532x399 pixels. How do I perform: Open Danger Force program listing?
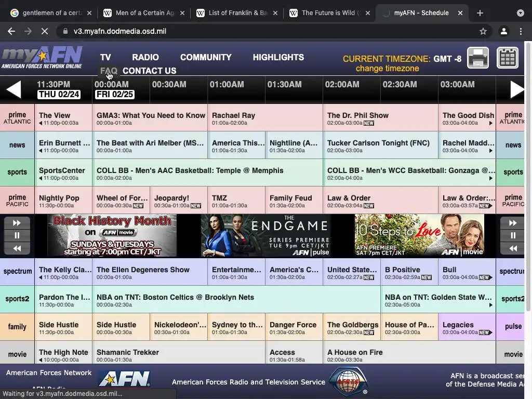tap(294, 327)
